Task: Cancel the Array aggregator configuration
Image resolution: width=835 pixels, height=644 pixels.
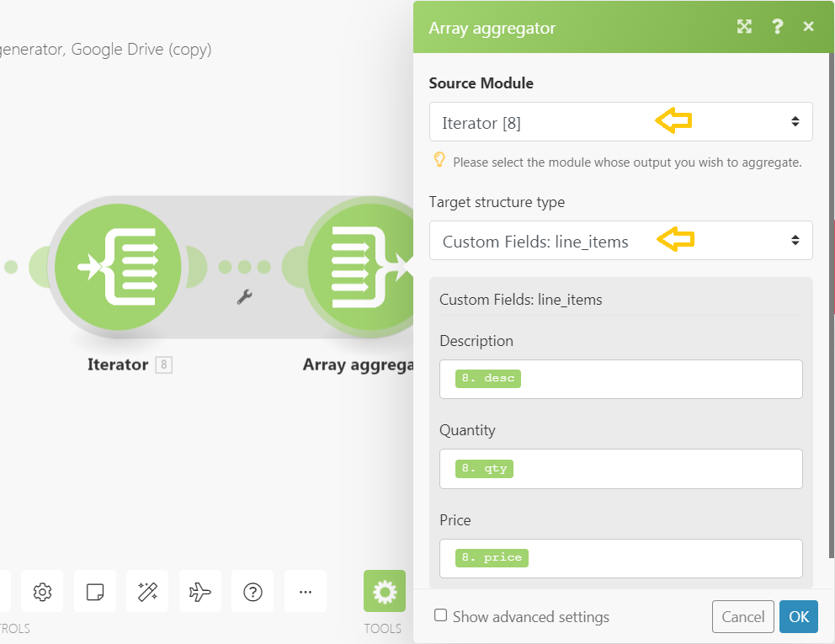Action: tap(742, 616)
